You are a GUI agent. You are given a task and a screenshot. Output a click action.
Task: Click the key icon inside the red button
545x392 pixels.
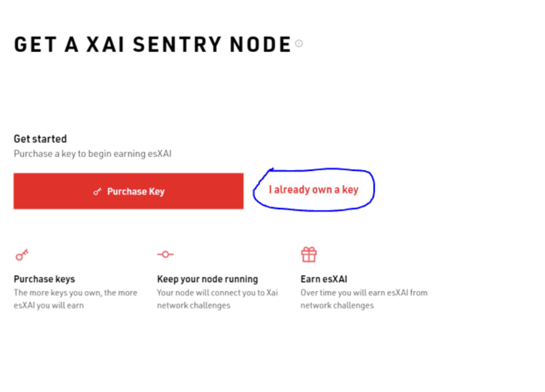[97, 192]
